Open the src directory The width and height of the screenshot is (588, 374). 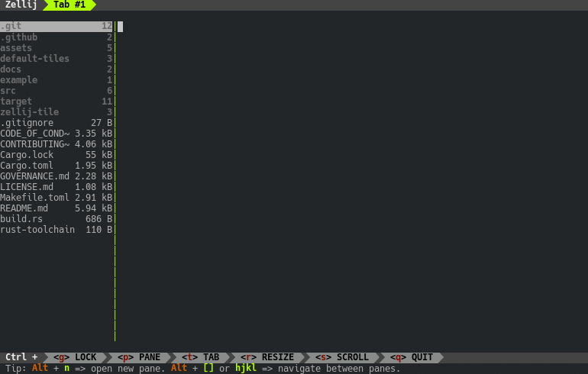(57, 91)
